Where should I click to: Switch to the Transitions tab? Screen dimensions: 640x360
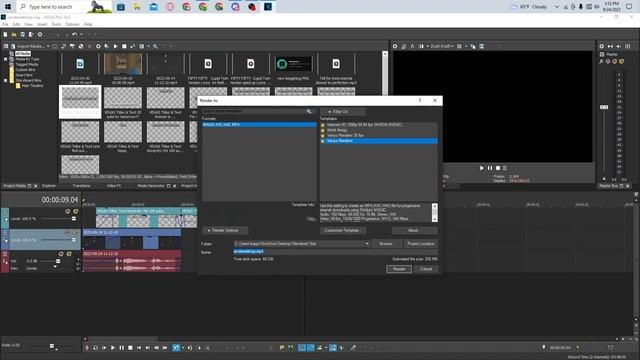[82, 186]
